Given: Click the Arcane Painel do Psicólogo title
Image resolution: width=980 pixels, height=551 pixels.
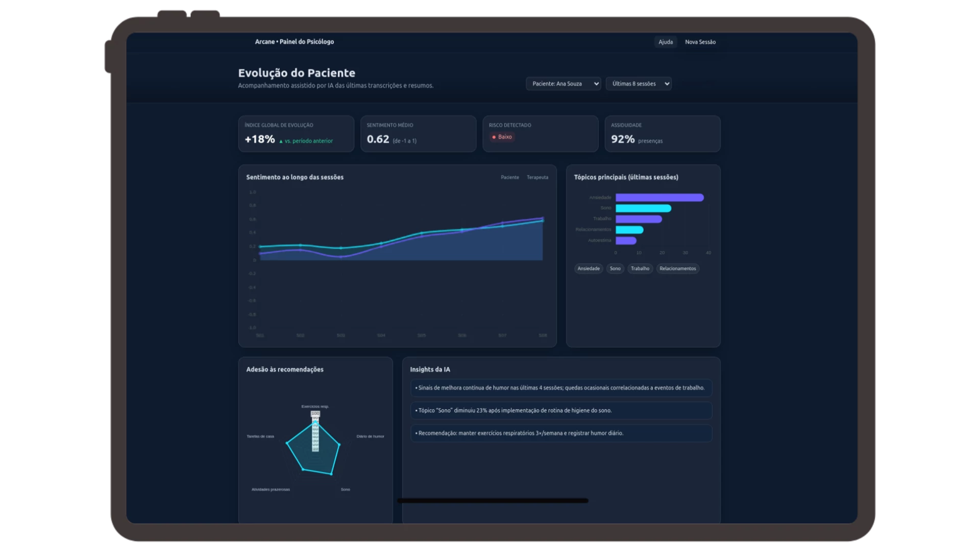Looking at the screenshot, I should coord(294,42).
